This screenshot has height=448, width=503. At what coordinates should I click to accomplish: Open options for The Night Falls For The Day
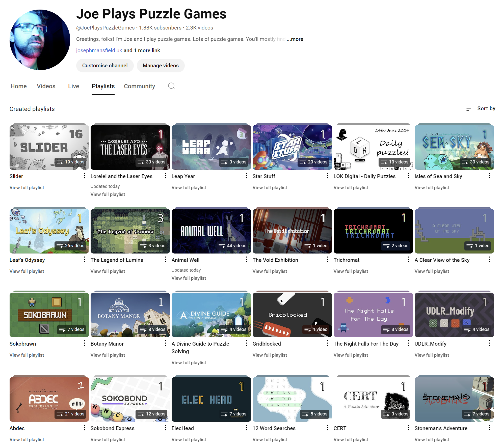coord(409,343)
